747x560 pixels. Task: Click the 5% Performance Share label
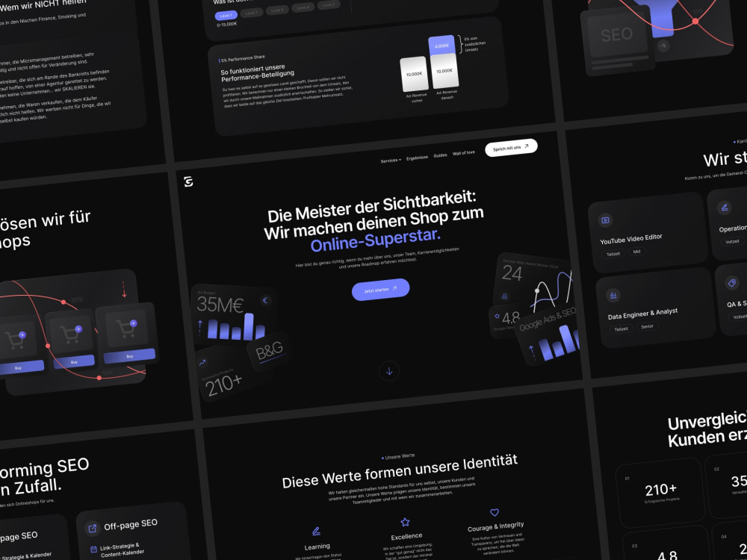tap(243, 58)
